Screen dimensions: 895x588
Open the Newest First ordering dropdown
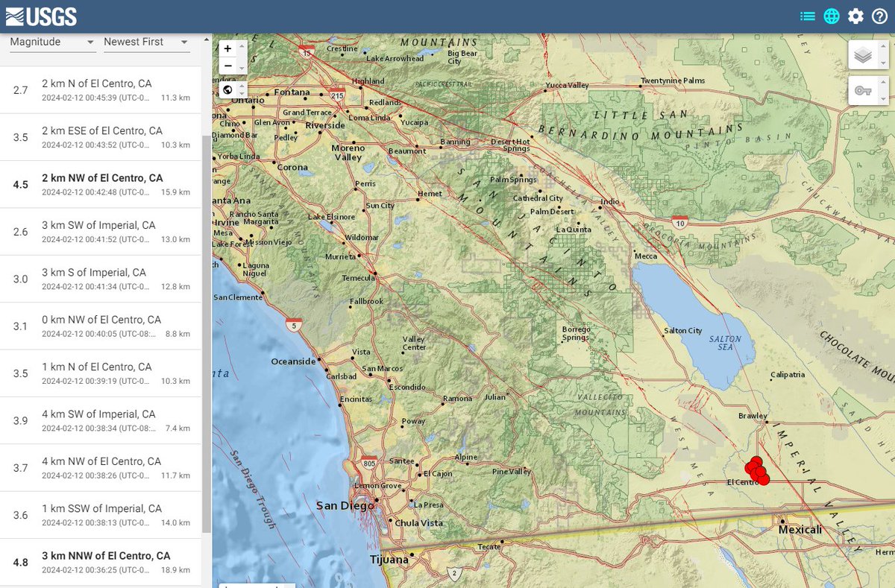[x=146, y=42]
